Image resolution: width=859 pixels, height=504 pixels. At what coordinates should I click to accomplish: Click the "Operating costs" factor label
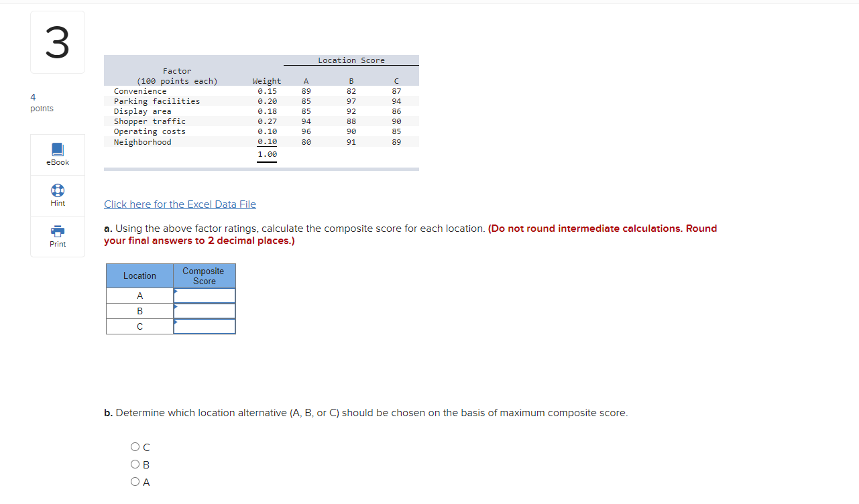[x=150, y=131]
